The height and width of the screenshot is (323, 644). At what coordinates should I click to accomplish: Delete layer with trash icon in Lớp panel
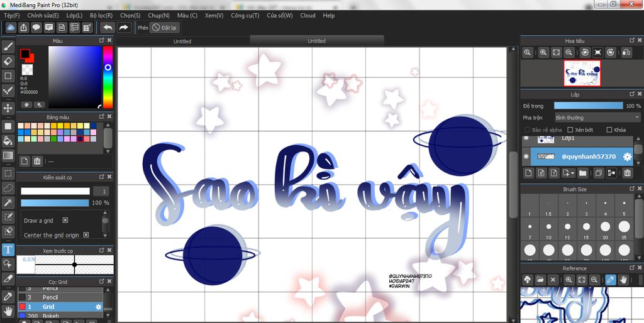[627, 173]
